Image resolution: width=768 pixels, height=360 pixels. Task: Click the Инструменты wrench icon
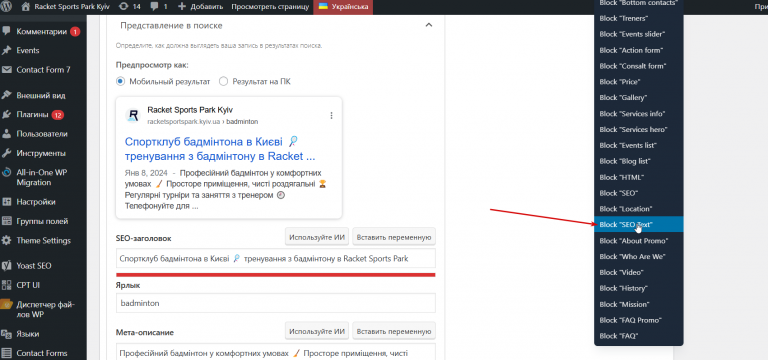tap(7, 153)
